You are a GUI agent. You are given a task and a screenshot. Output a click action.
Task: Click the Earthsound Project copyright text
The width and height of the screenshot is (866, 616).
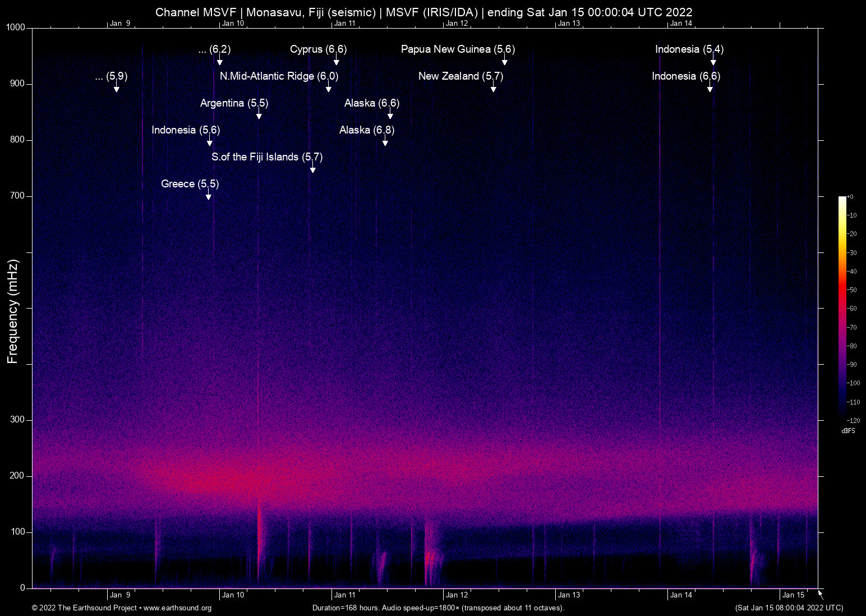point(84,608)
